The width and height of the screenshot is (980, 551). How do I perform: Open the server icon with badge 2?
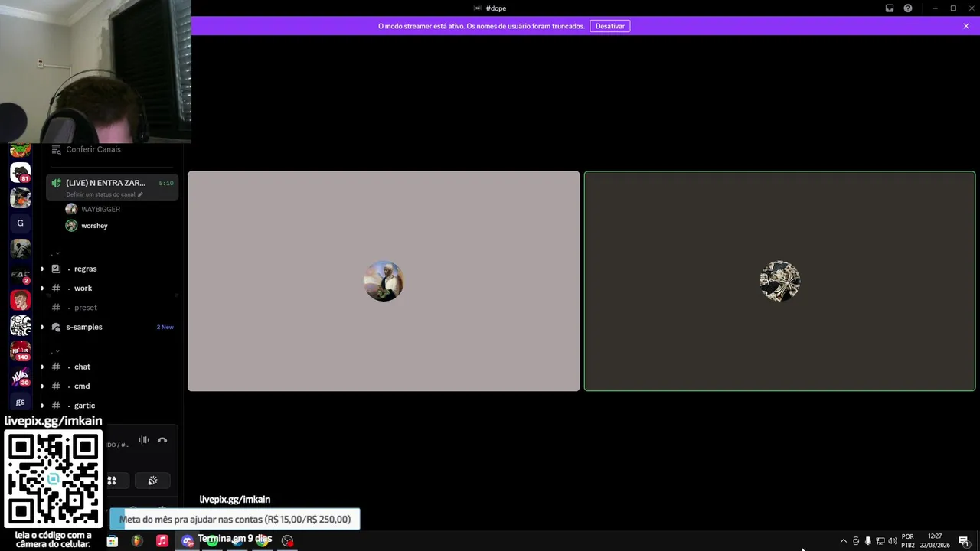point(21,274)
